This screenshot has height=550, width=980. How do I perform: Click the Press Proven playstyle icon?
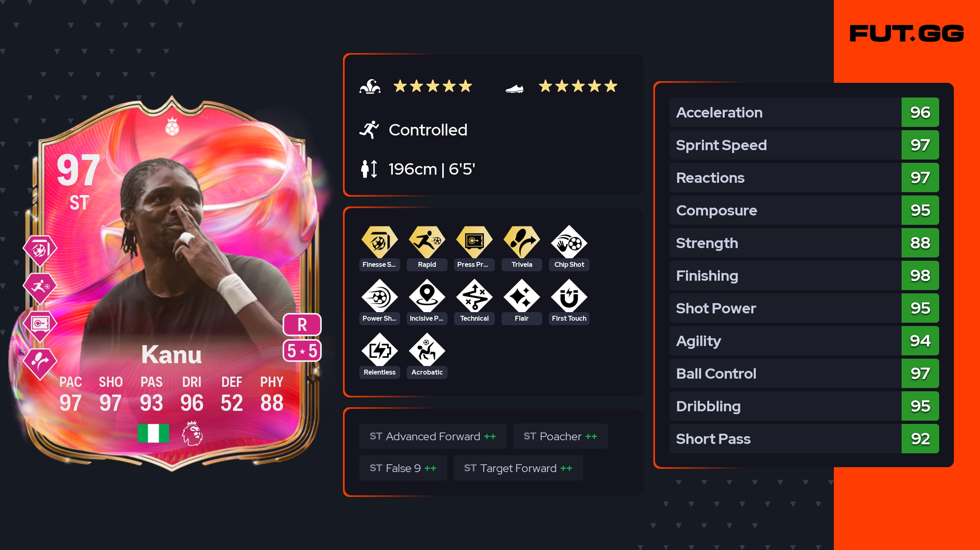[x=474, y=242]
